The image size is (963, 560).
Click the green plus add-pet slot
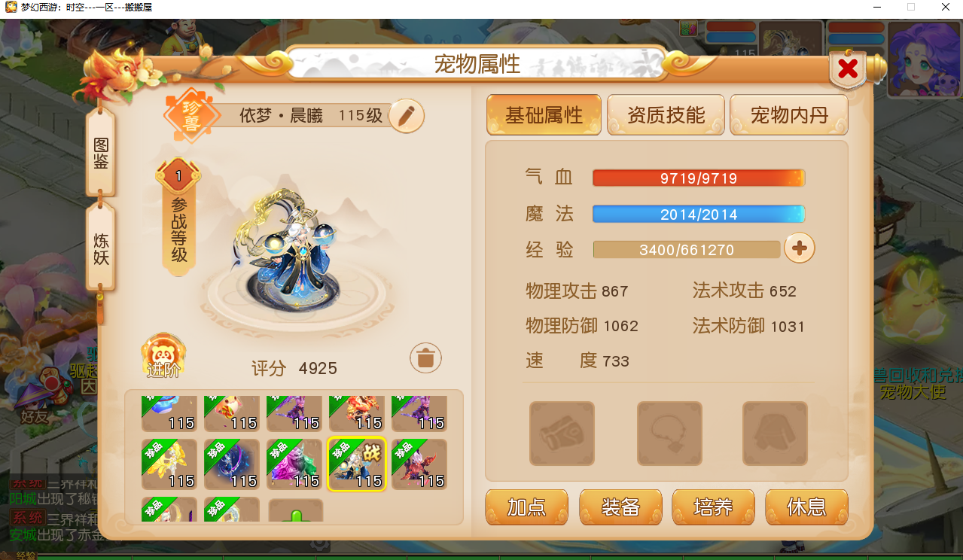pyautogui.click(x=296, y=510)
